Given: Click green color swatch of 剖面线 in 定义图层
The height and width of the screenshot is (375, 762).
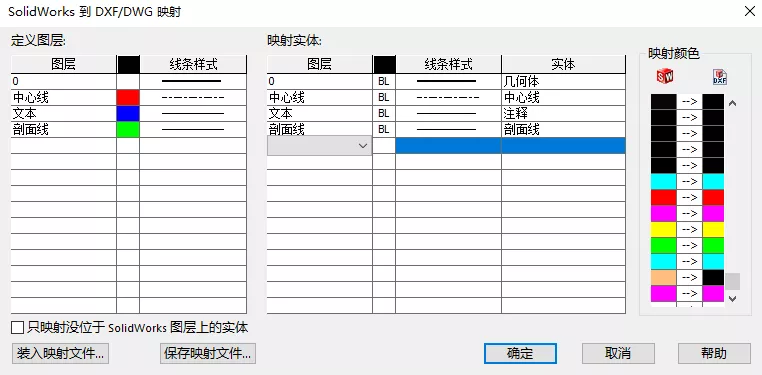Looking at the screenshot, I should point(128,130).
